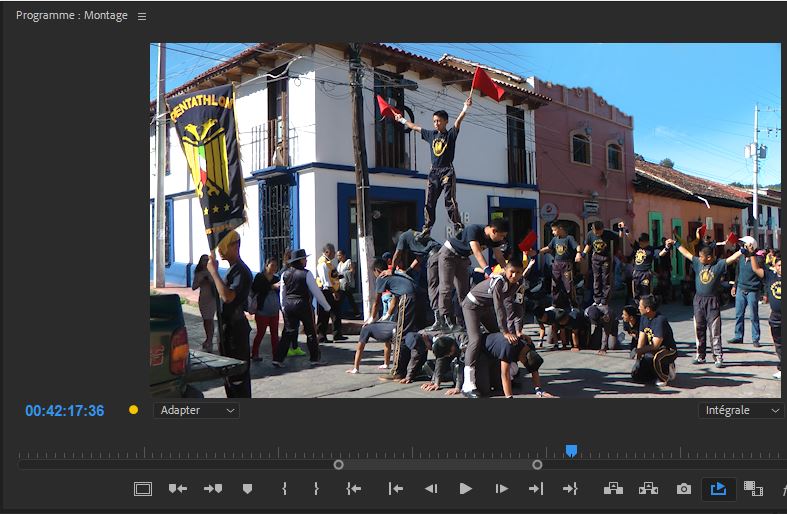Toggle safe margins display
Viewport: 787px width, 514px height.
[x=143, y=489]
